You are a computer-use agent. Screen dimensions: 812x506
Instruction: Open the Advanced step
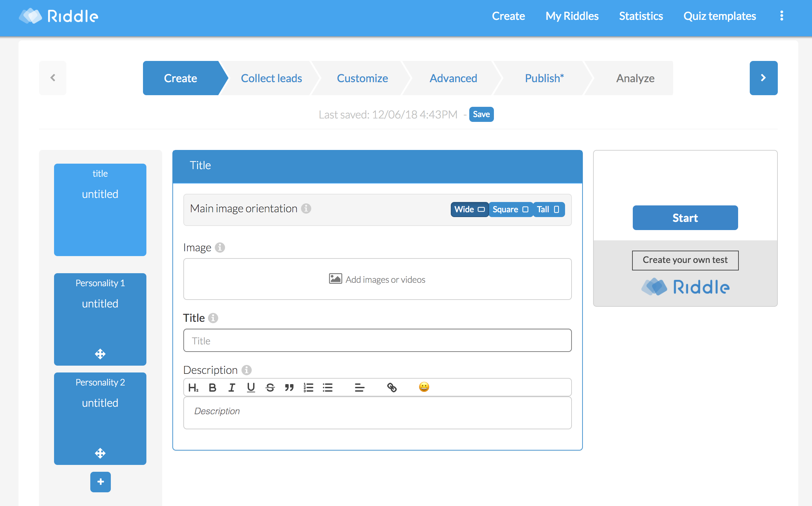[453, 78]
